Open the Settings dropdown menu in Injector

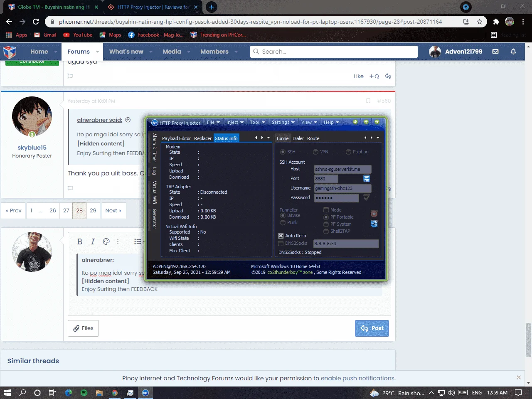pos(283,122)
